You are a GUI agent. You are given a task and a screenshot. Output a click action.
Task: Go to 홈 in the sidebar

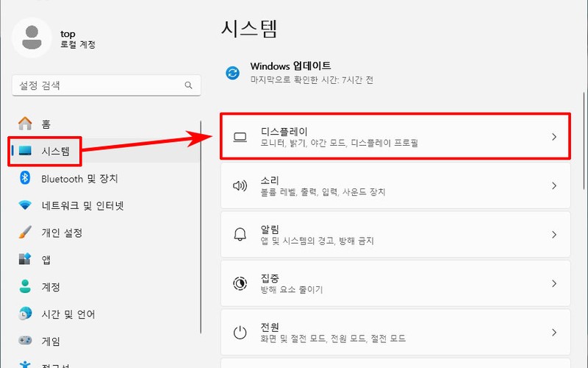(46, 124)
